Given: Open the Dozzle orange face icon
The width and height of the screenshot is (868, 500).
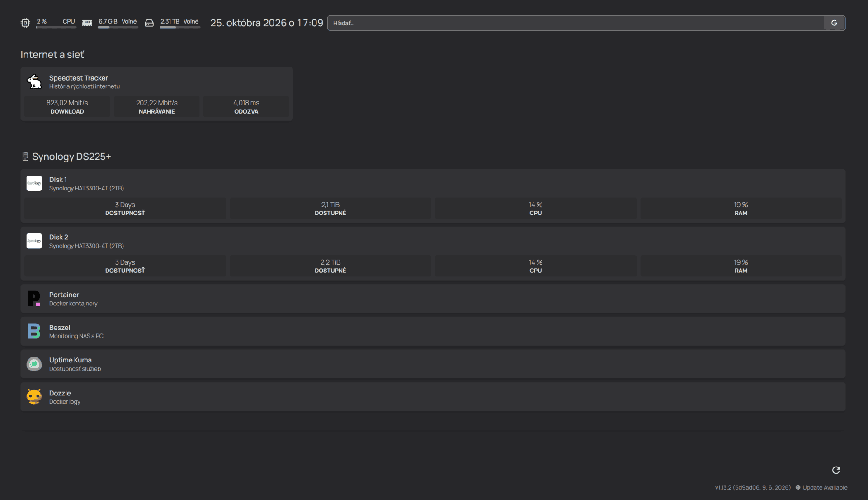Looking at the screenshot, I should 34,397.
